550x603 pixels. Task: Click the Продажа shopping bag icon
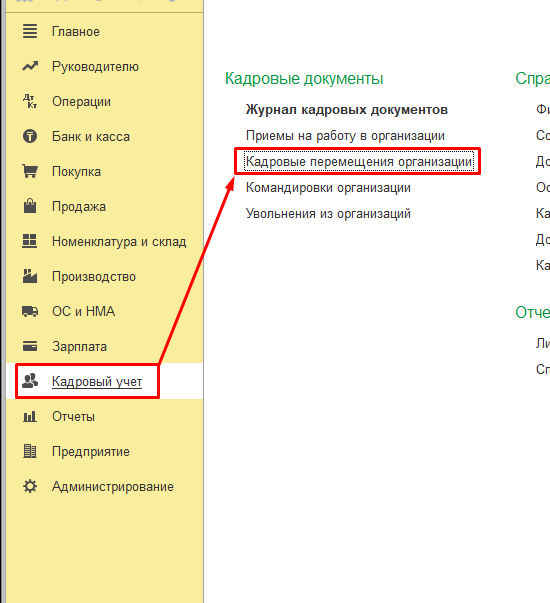30,206
